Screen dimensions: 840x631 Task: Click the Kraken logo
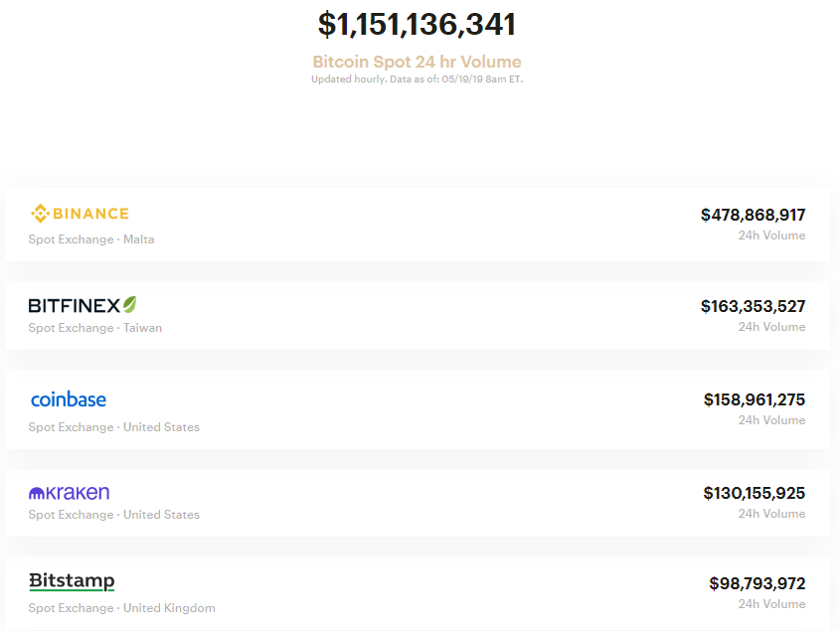coord(69,493)
